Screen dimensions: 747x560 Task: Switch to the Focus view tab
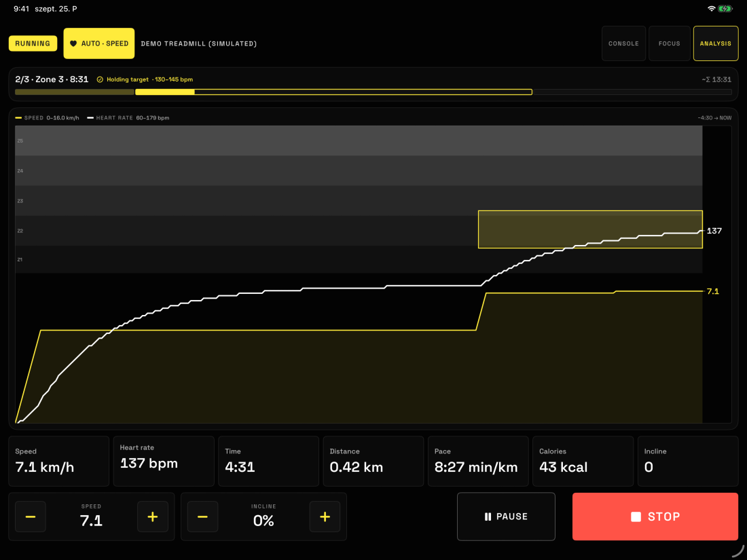tap(670, 43)
